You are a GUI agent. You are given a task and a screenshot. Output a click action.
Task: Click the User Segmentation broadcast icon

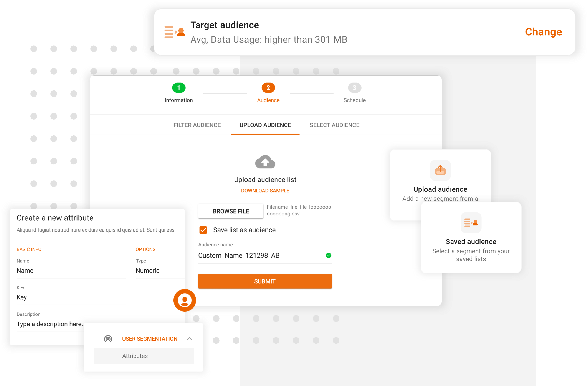(108, 339)
